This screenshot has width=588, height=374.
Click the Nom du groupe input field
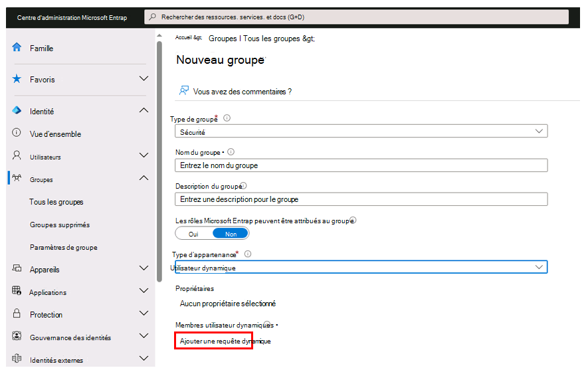tap(361, 165)
